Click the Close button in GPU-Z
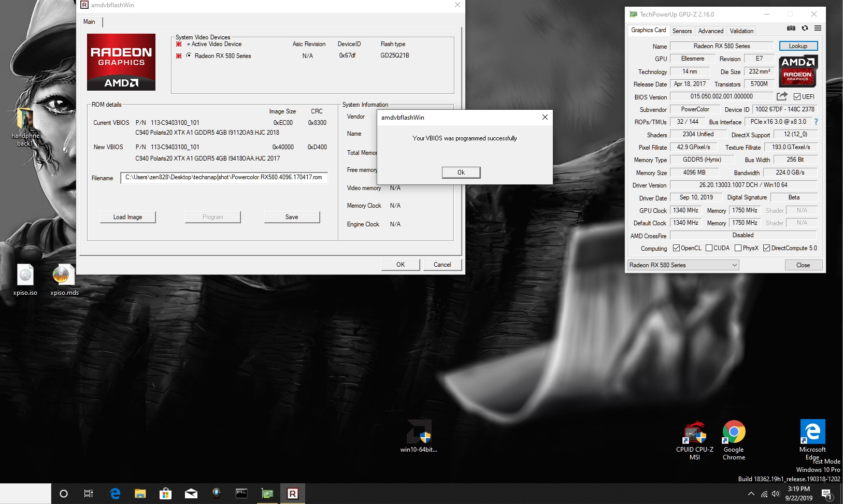The height and width of the screenshot is (504, 843). (803, 265)
